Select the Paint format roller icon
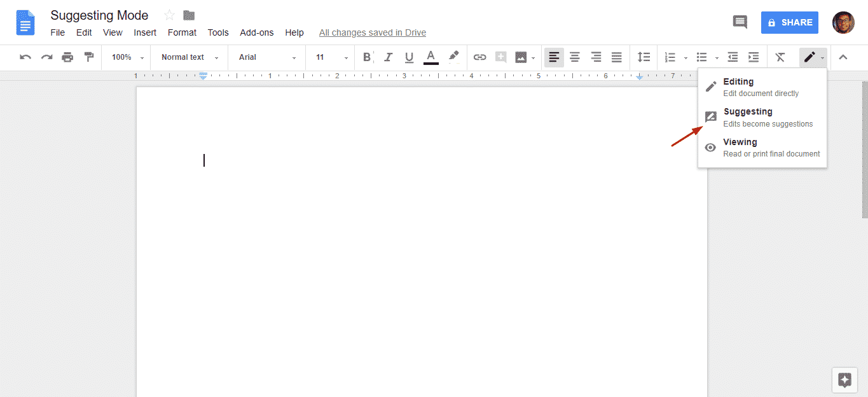The height and width of the screenshot is (397, 868). pos(88,57)
